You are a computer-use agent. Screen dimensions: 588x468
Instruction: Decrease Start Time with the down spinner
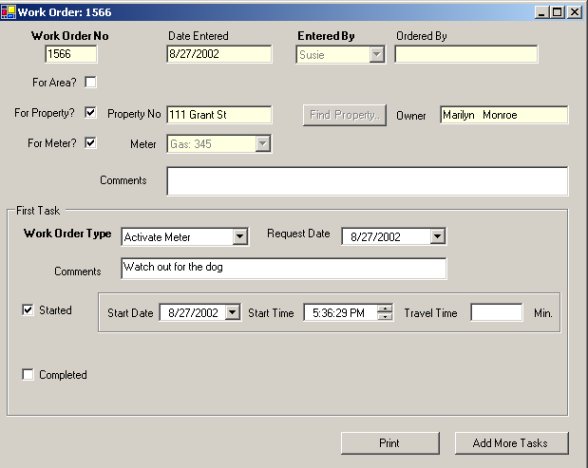tap(385, 316)
